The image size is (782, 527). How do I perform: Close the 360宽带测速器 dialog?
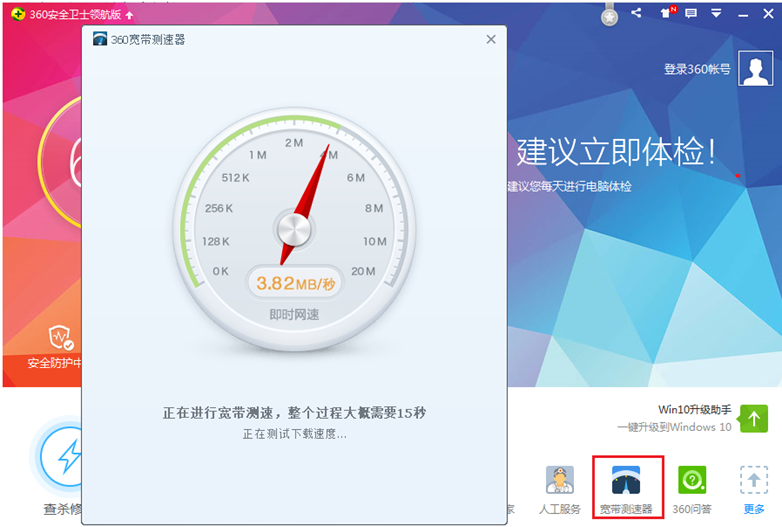[491, 39]
